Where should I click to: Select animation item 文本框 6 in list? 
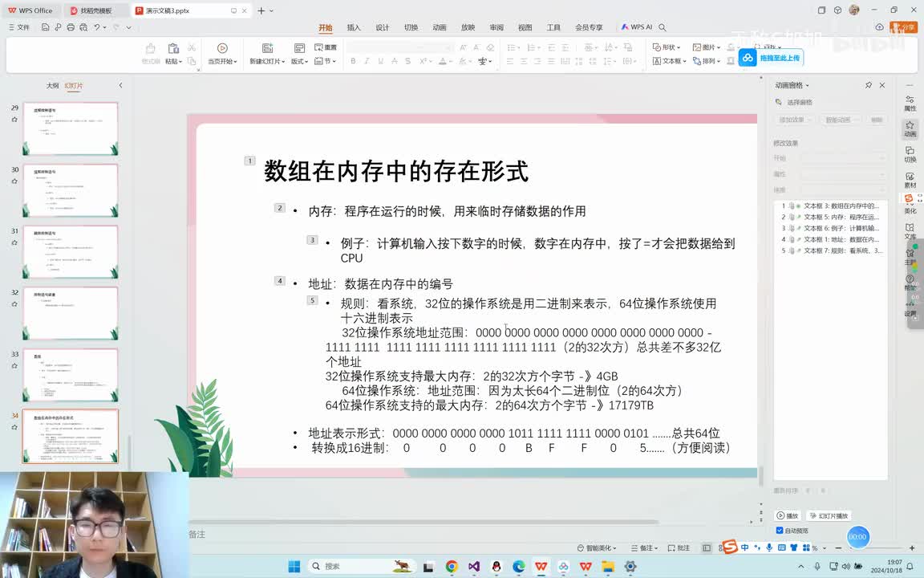pyautogui.click(x=830, y=228)
